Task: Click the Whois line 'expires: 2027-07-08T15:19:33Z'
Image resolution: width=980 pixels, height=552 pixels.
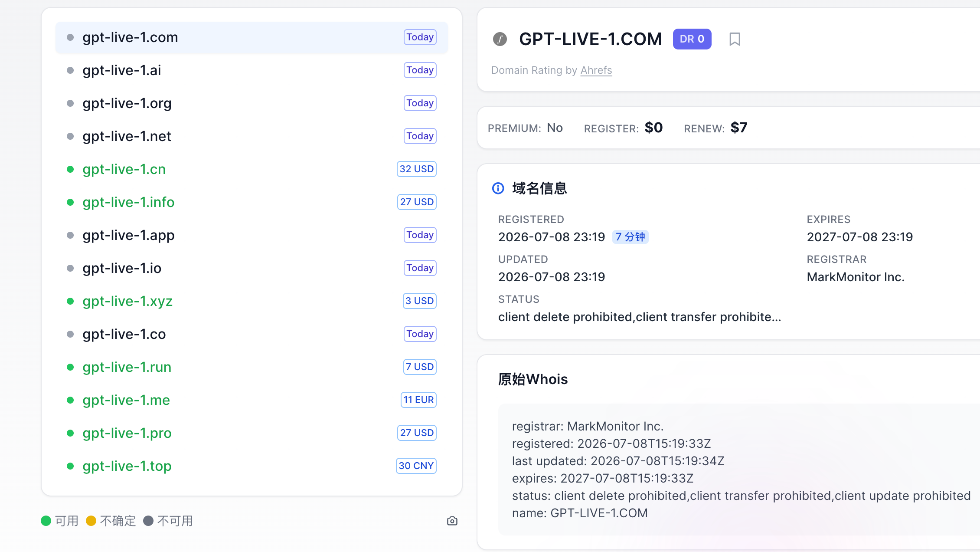Action: point(603,478)
